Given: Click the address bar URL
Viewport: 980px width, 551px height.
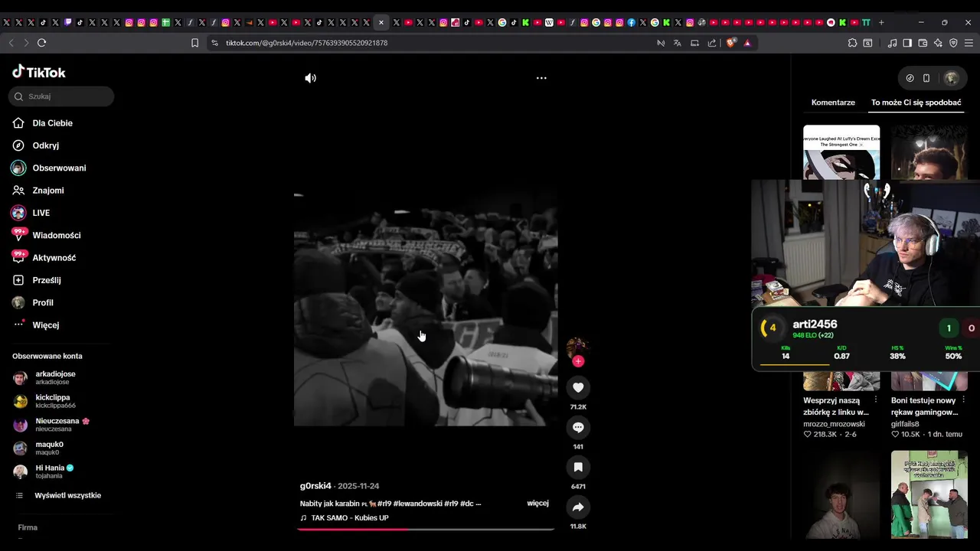Looking at the screenshot, I should click(306, 43).
